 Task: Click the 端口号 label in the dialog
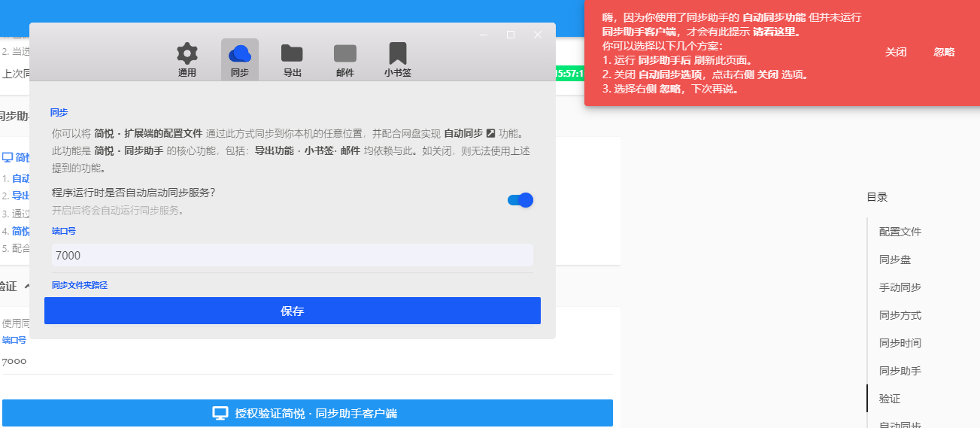[x=64, y=231]
